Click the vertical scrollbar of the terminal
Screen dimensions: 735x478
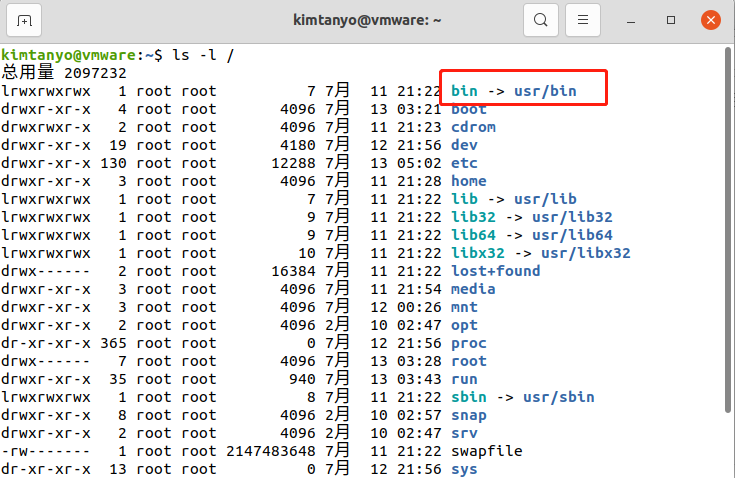[x=728, y=230]
